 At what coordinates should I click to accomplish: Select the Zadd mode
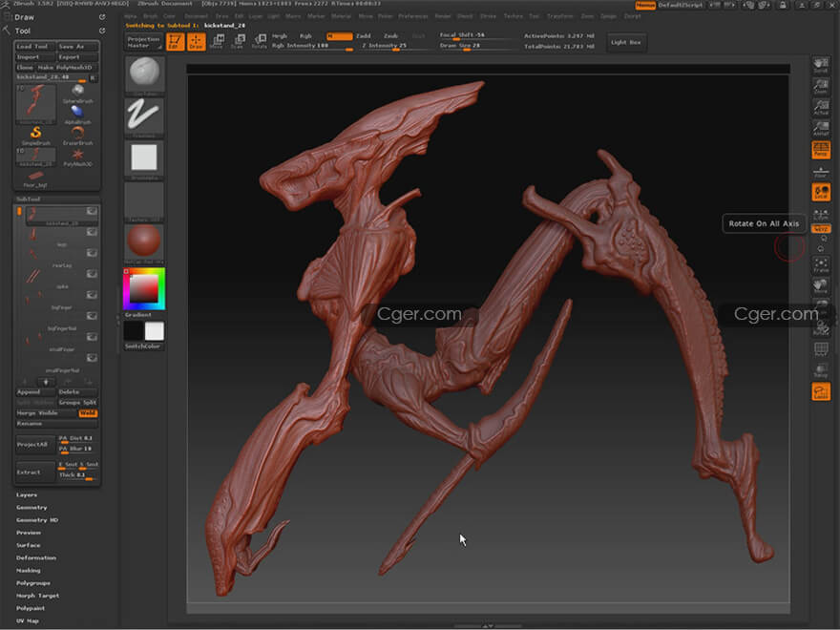(x=364, y=36)
